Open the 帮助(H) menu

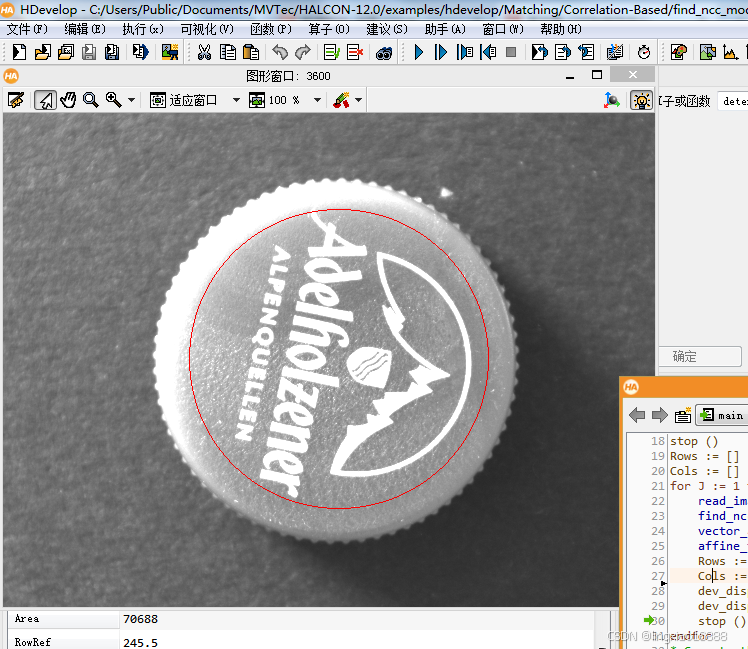coord(561,29)
